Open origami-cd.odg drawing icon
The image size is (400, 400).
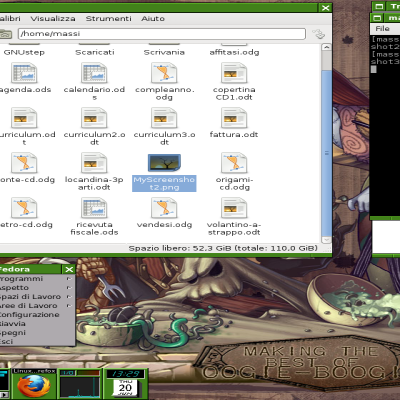(x=234, y=163)
